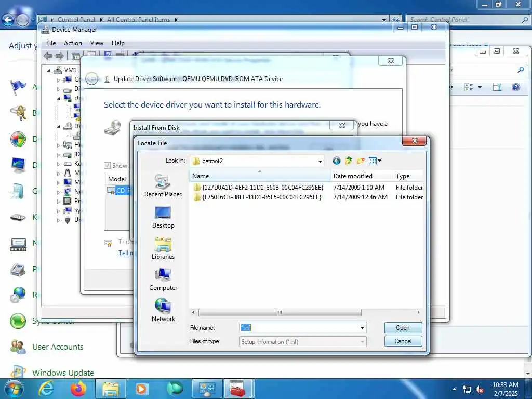Click help icon in background Explorer window

tap(516, 87)
